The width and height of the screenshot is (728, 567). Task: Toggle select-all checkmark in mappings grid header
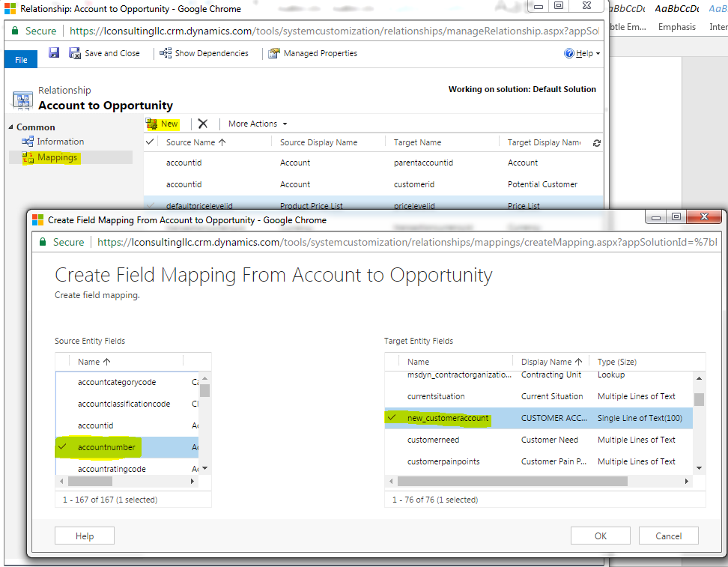pyautogui.click(x=150, y=142)
